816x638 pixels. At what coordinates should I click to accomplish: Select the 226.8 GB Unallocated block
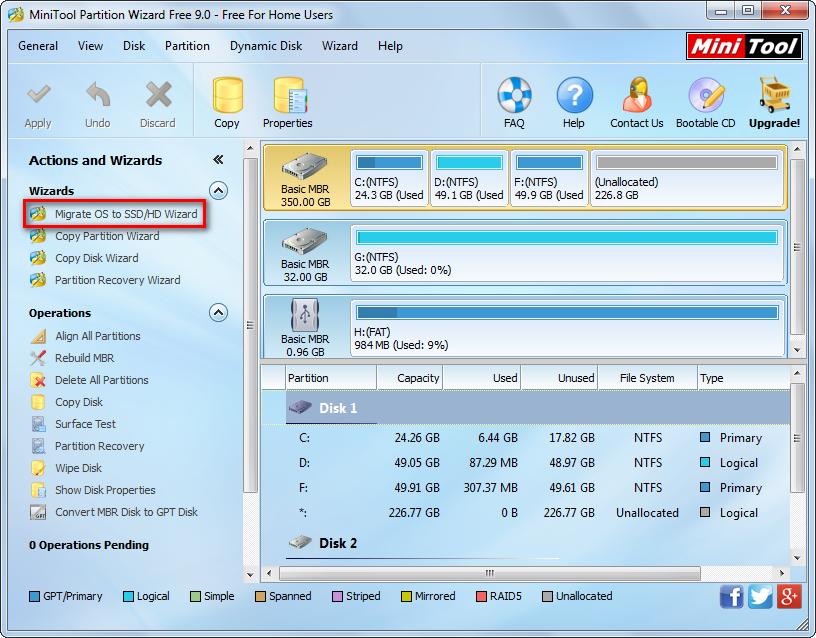(687, 178)
